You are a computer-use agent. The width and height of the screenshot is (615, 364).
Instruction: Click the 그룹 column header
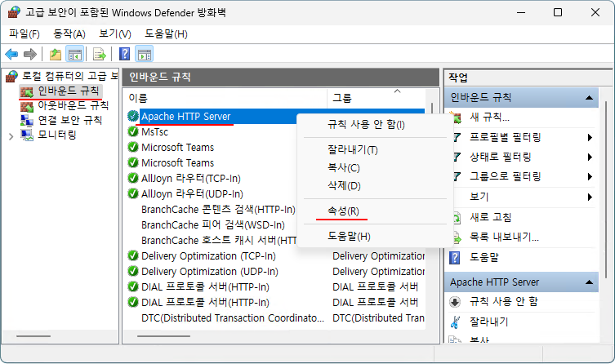pos(377,98)
